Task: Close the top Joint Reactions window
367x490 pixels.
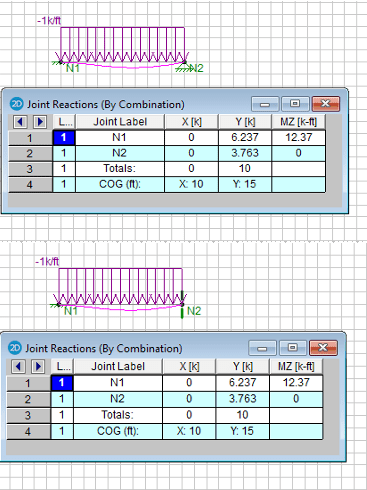Action: 326,104
